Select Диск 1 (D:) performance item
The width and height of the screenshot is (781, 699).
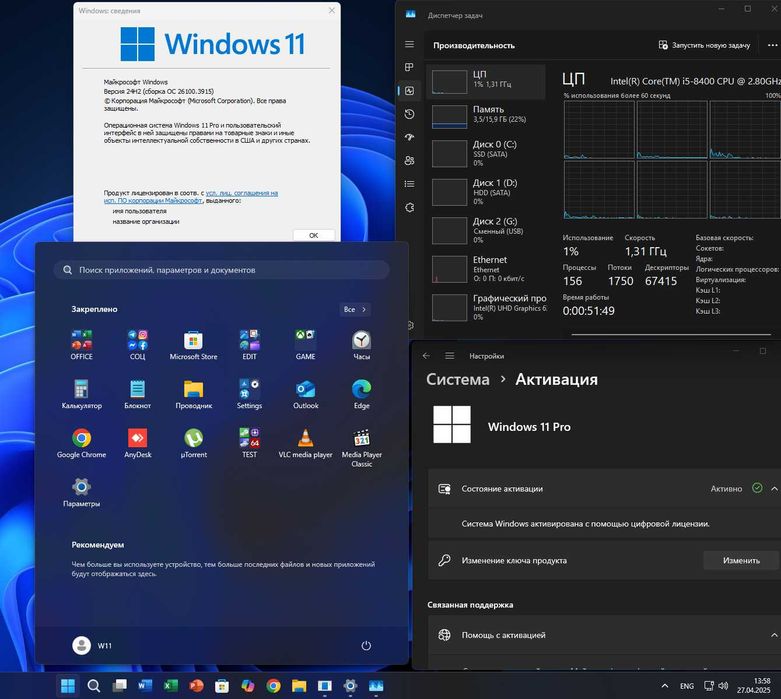(486, 192)
